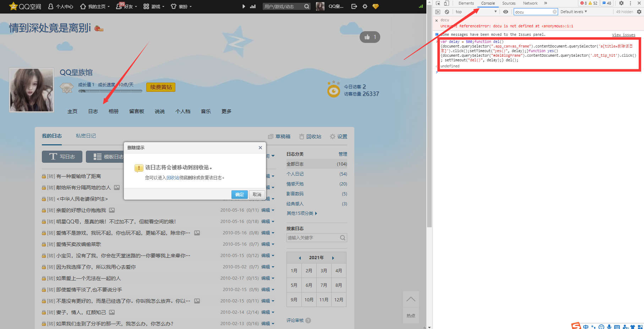Screen dimensions: 644x329
Task: Open the 留言板 navigation tab
Action: pos(137,111)
